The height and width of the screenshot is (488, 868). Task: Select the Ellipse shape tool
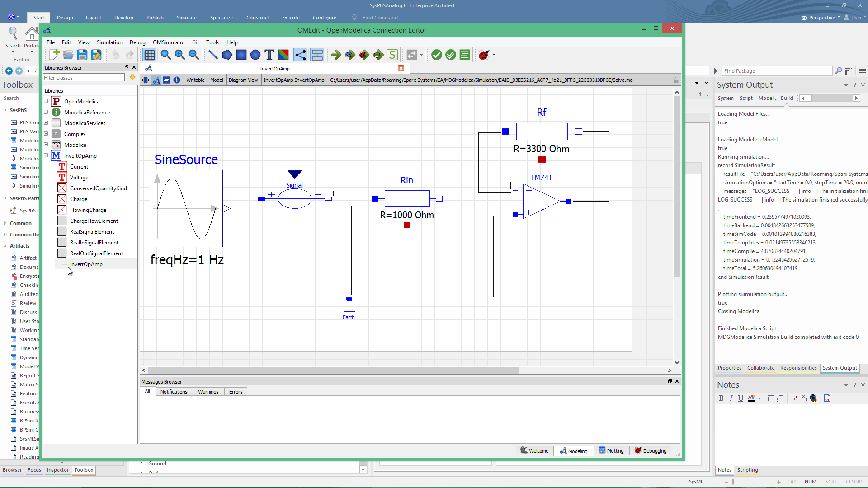[255, 55]
